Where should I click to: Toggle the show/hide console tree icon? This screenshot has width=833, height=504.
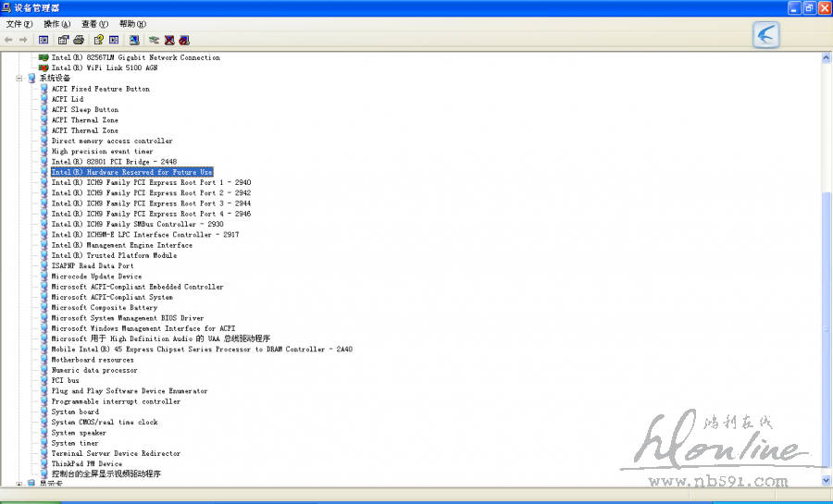44,40
